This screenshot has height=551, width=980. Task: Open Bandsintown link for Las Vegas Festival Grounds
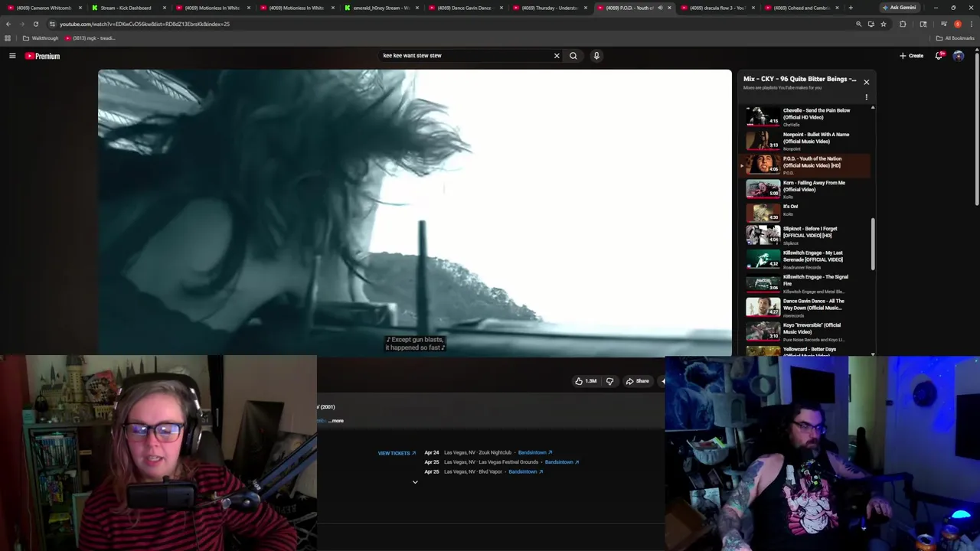(562, 462)
